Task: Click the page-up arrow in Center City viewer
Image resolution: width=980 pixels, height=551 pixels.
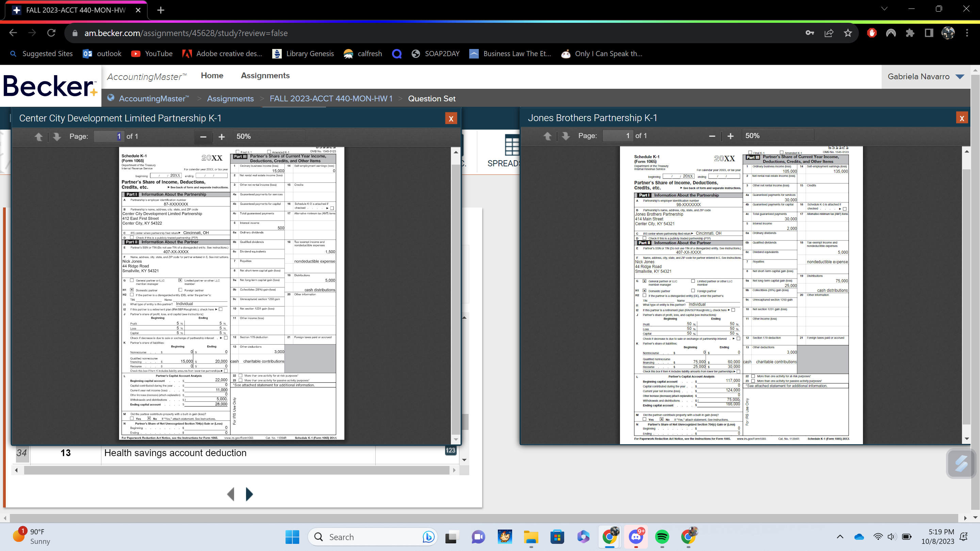Action: [38, 136]
